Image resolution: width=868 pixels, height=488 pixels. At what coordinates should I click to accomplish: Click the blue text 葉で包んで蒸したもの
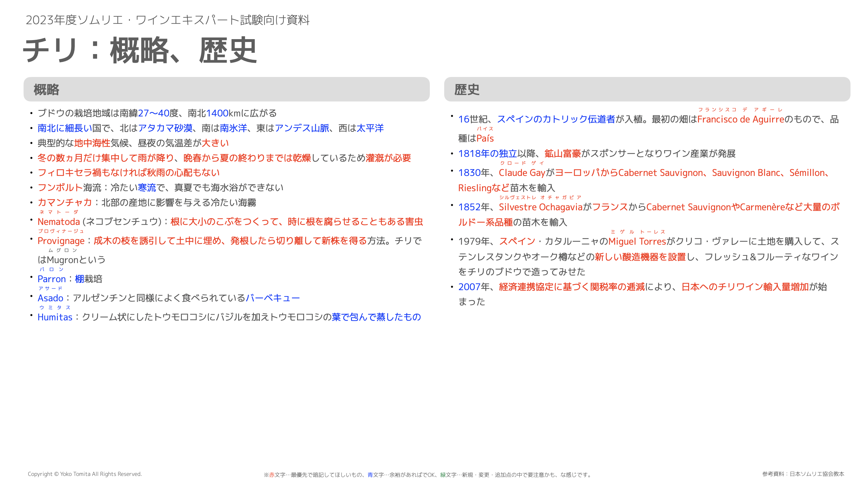pyautogui.click(x=376, y=317)
